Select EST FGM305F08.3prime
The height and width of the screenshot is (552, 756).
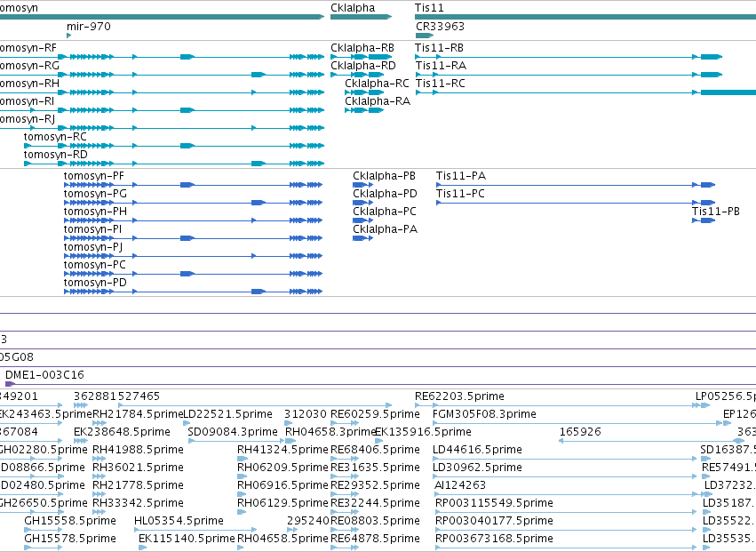[x=484, y=414]
